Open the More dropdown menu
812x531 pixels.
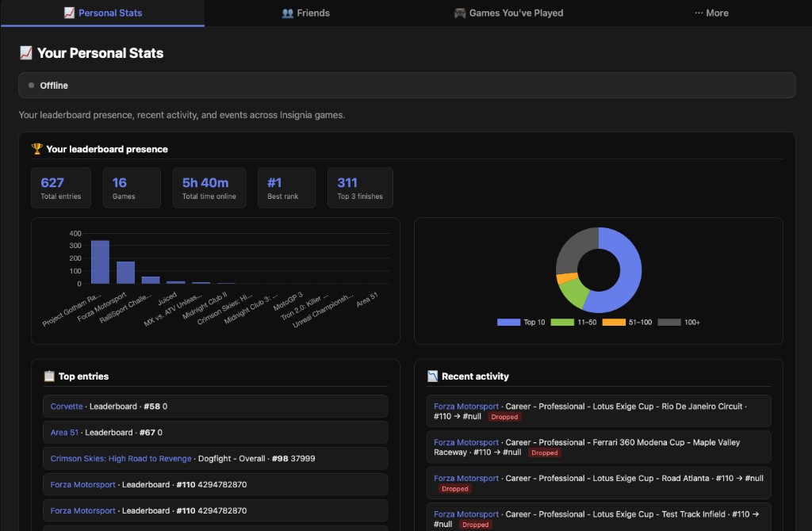click(711, 13)
